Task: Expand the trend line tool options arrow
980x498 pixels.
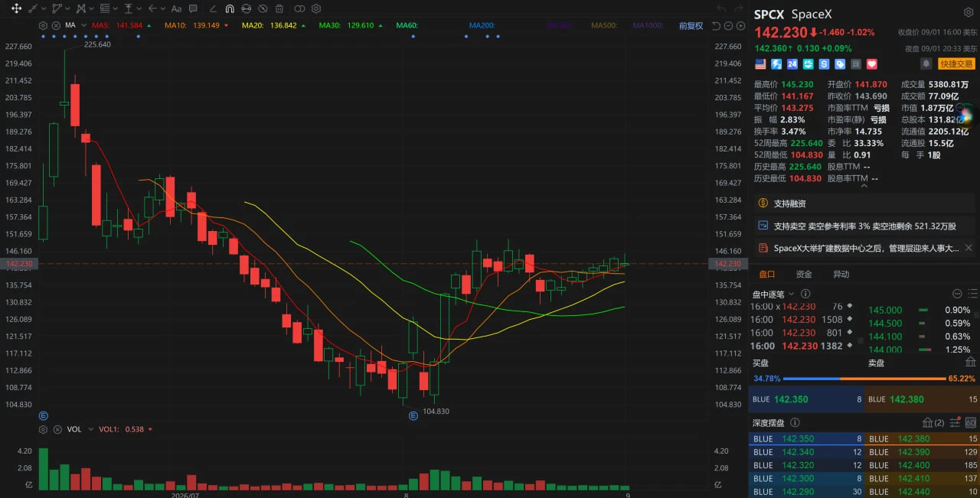Action: coord(44,8)
